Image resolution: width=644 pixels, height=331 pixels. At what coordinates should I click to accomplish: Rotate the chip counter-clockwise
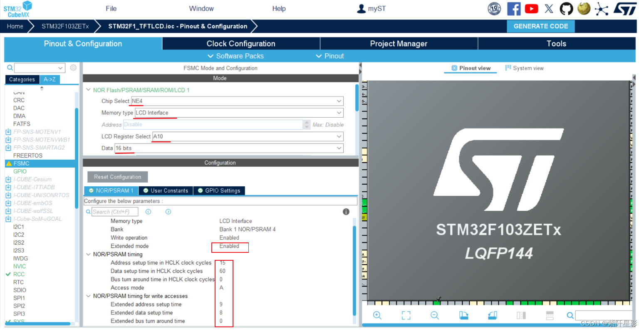point(493,315)
